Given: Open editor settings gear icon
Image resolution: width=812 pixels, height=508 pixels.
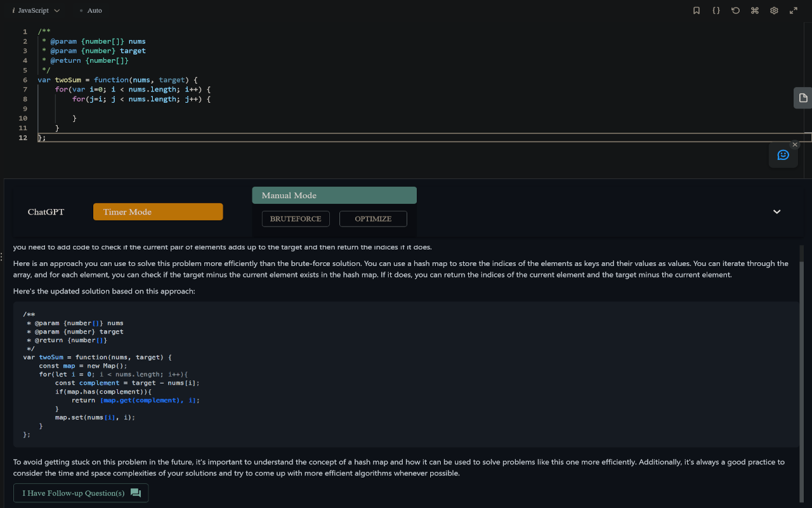Looking at the screenshot, I should pos(774,10).
